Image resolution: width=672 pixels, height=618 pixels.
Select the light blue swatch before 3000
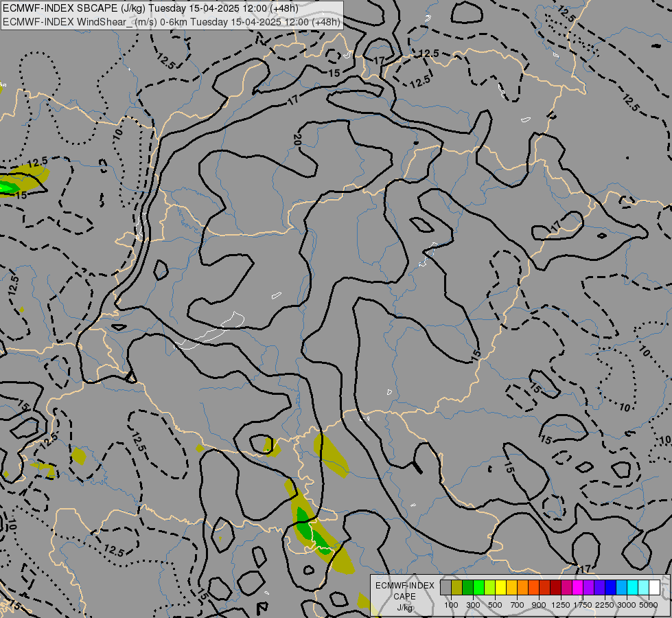[621, 588]
